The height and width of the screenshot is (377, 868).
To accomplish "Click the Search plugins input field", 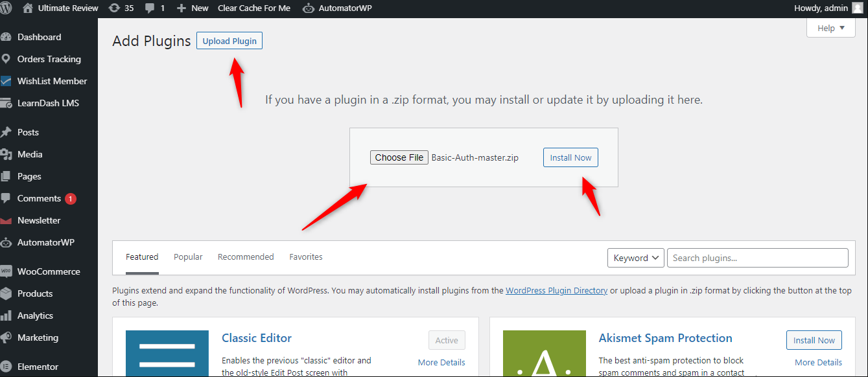I will [x=757, y=258].
